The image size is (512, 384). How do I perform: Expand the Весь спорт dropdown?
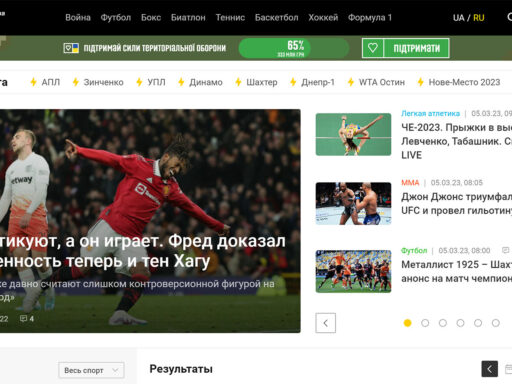[91, 370]
